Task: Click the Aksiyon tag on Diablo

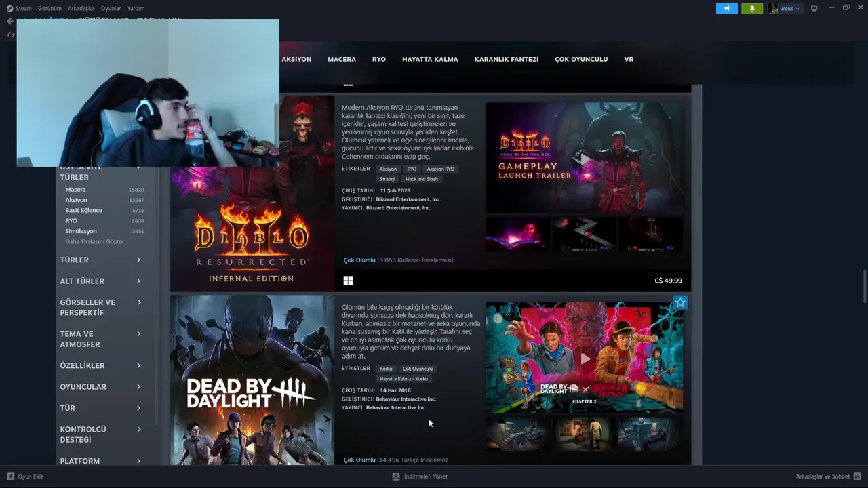Action: tap(388, 169)
